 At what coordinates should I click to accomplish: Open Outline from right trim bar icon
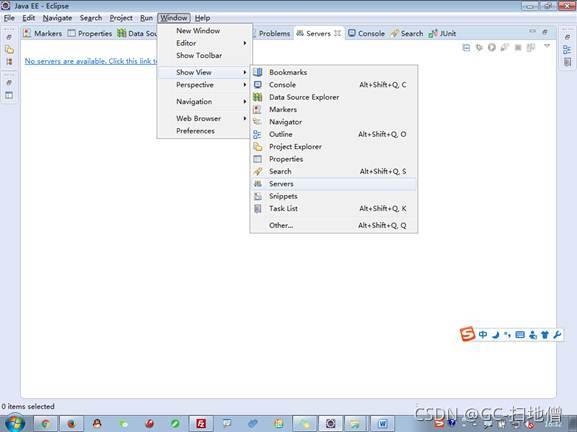click(567, 50)
